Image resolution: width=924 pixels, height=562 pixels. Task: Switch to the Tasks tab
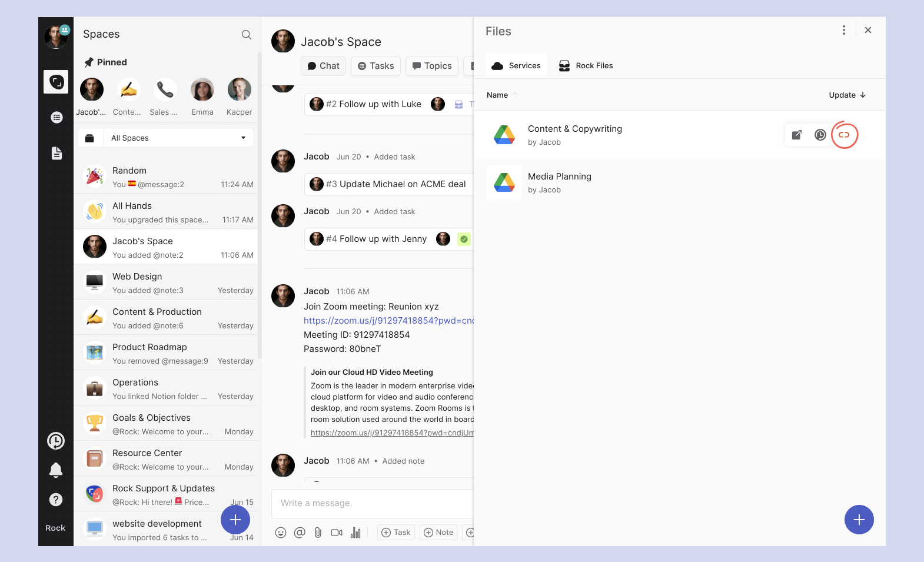tap(375, 66)
